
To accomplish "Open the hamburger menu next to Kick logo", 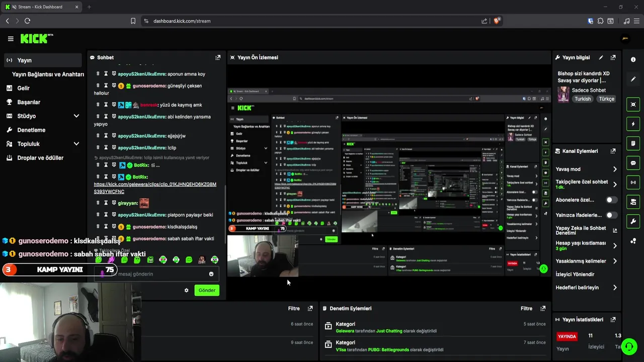I will [x=11, y=39].
